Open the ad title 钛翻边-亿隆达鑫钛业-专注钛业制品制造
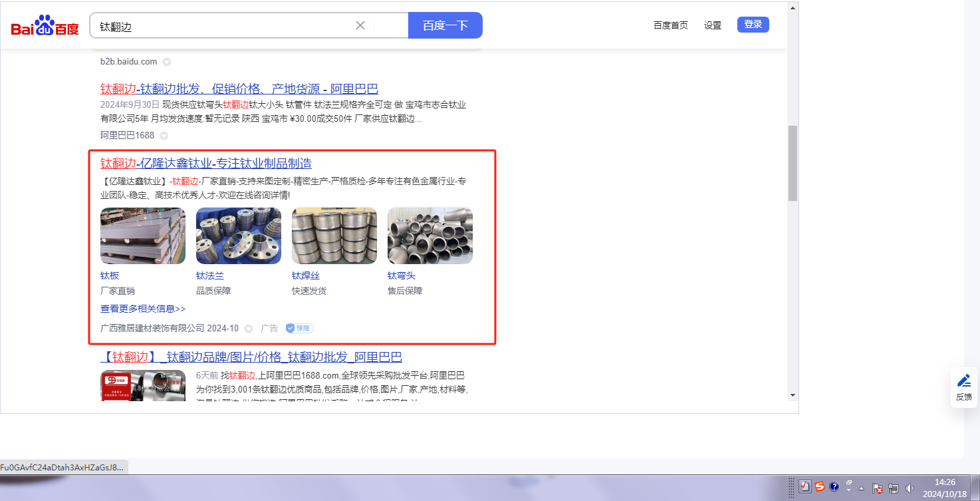Screen dimensions: 980x501 point(206,164)
